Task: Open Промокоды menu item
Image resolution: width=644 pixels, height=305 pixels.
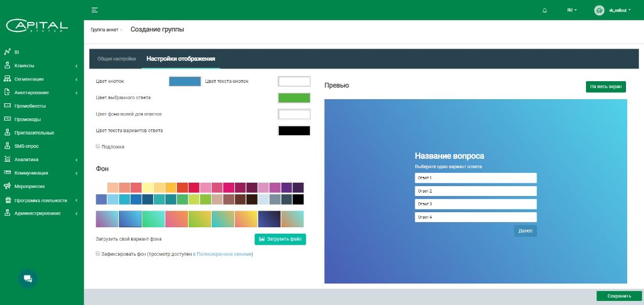Action: (27, 119)
